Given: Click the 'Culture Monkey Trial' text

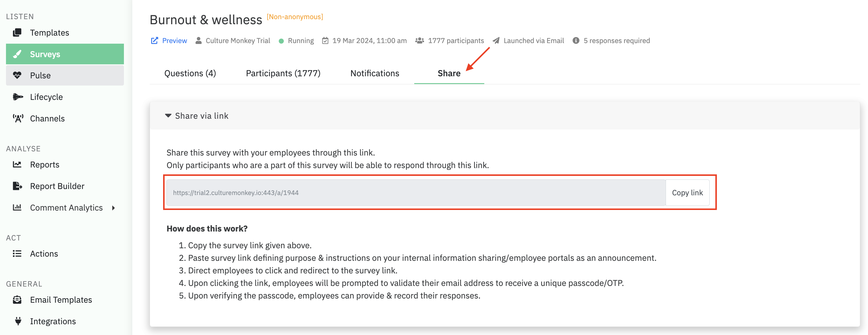Looking at the screenshot, I should pos(238,40).
